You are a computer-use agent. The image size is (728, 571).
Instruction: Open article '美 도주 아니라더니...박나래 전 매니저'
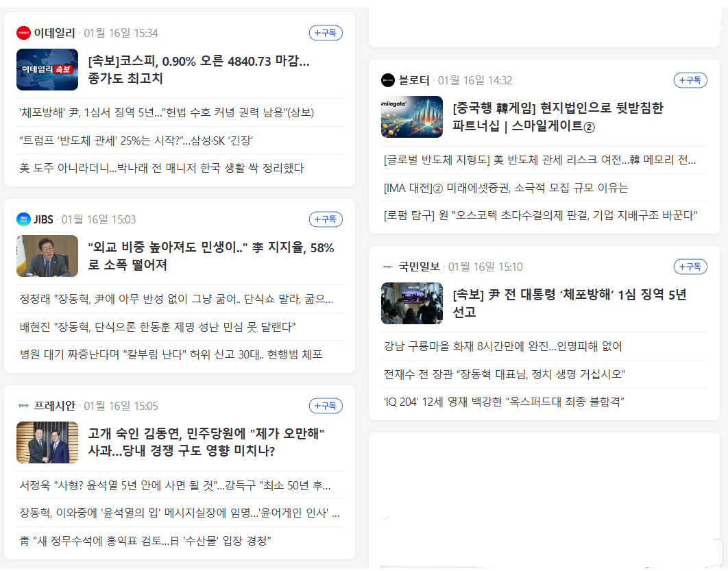point(162,168)
